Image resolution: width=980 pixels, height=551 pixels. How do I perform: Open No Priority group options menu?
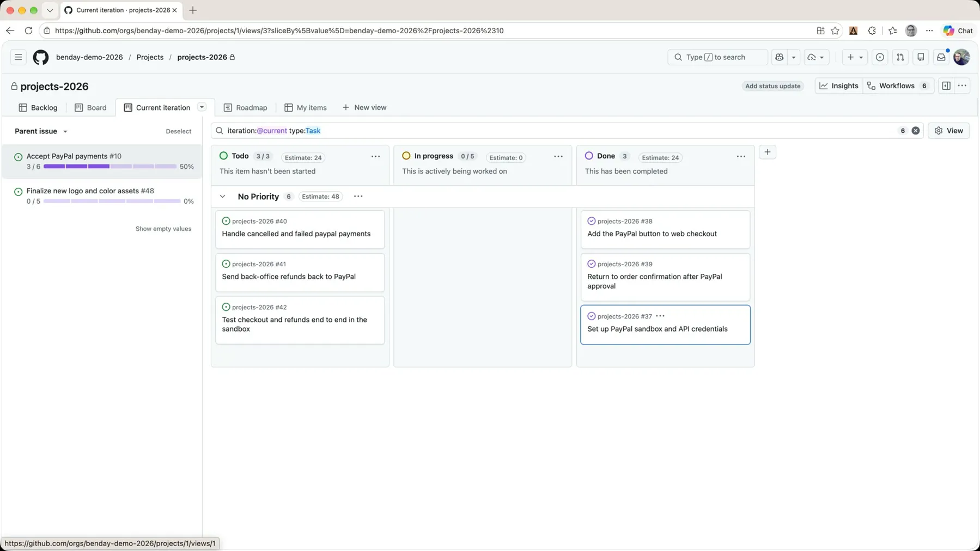358,197
